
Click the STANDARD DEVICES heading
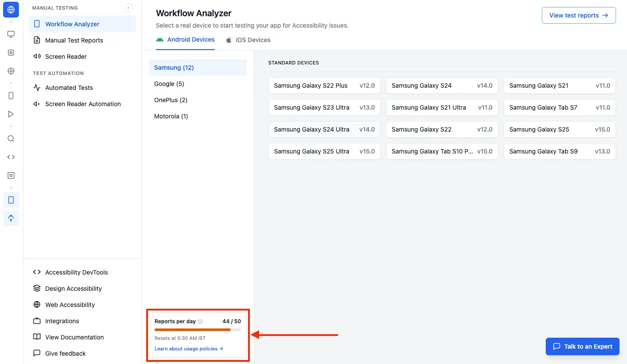click(294, 63)
